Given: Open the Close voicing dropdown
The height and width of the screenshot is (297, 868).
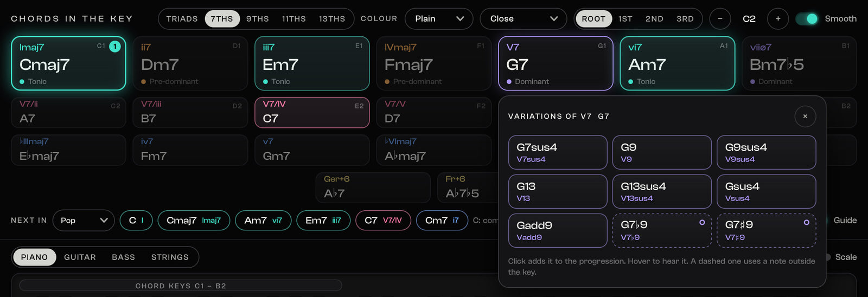Looking at the screenshot, I should tap(524, 18).
